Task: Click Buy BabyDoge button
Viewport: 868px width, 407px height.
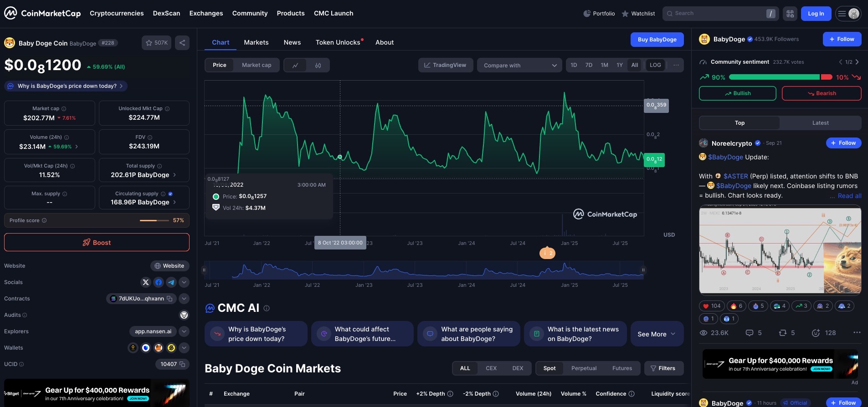Action: tap(657, 40)
